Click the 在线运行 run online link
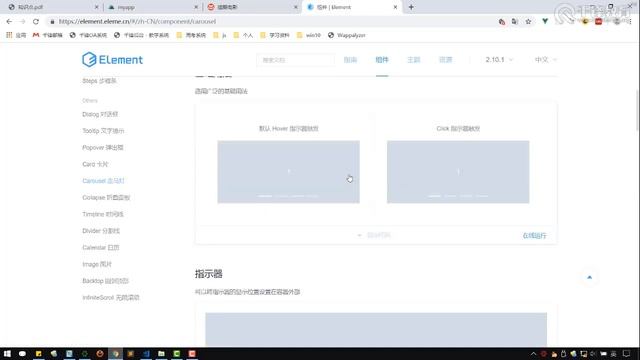 pyautogui.click(x=534, y=236)
